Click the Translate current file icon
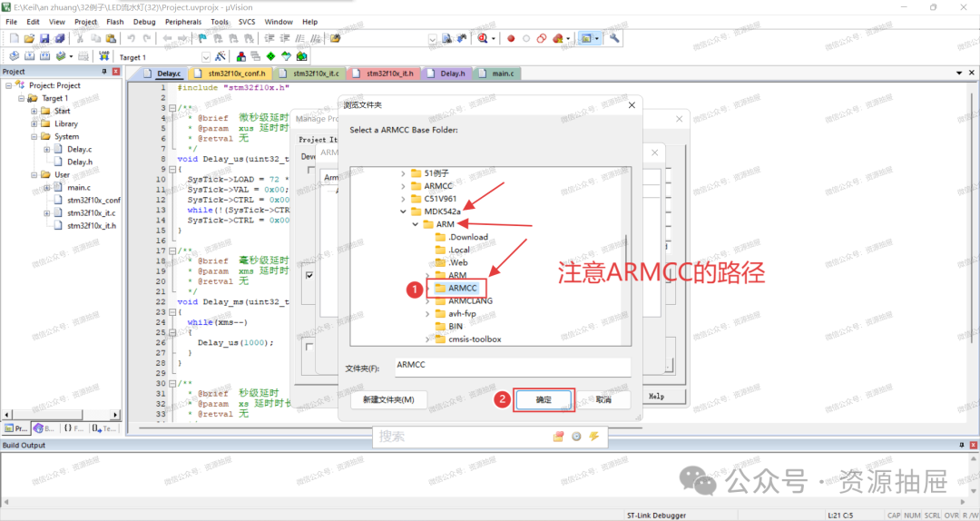This screenshot has height=521, width=980. point(14,56)
